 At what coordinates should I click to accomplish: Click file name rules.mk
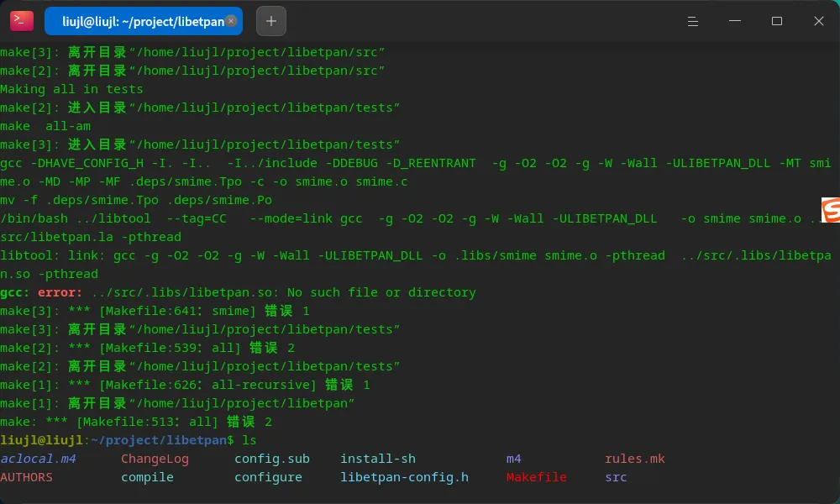coord(635,459)
